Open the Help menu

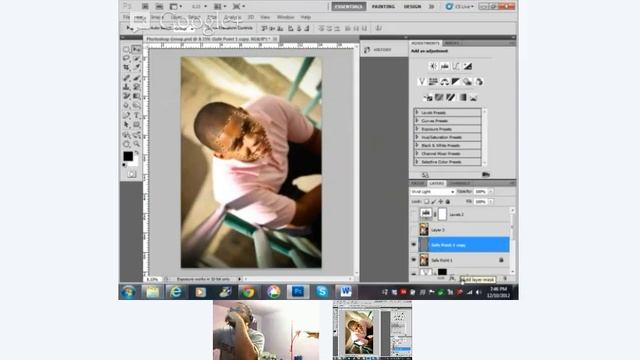pyautogui.click(x=306, y=17)
